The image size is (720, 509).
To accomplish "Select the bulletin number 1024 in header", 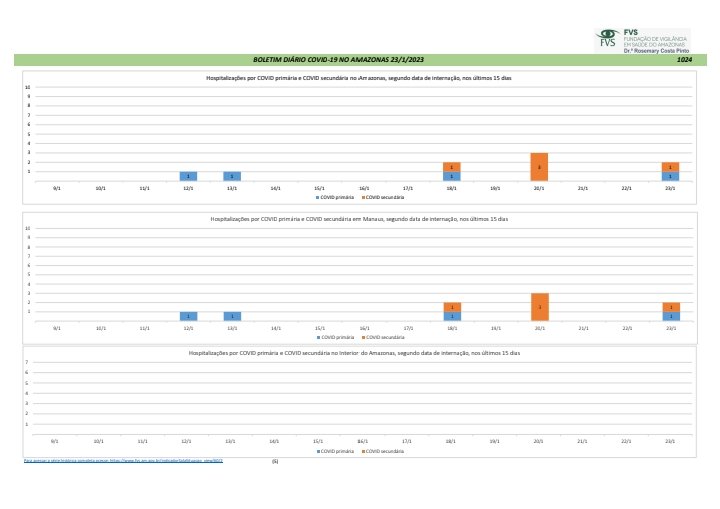I will pyautogui.click(x=684, y=61).
